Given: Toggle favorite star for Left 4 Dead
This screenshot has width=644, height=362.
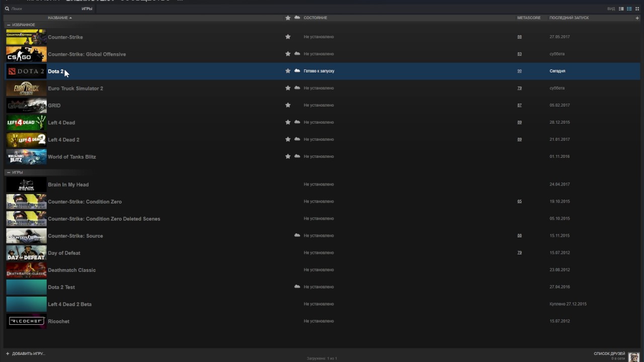Looking at the screenshot, I should 288,122.
